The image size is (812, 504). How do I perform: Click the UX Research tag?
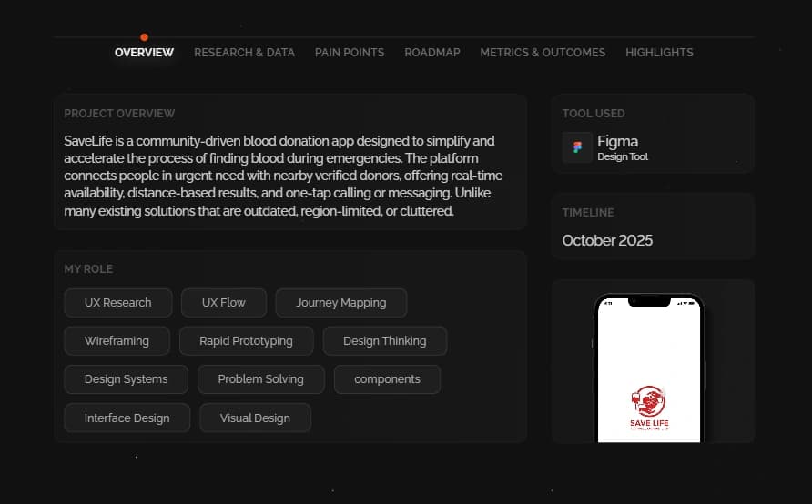118,303
